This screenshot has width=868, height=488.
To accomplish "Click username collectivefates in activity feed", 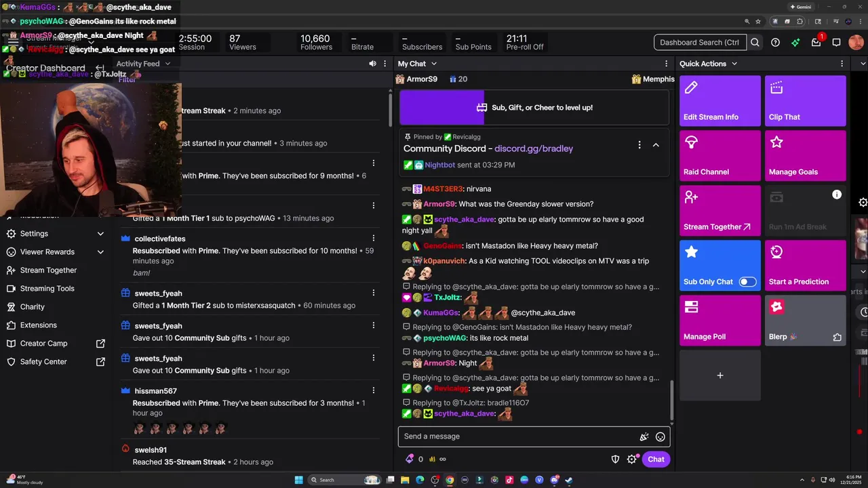I will (160, 239).
